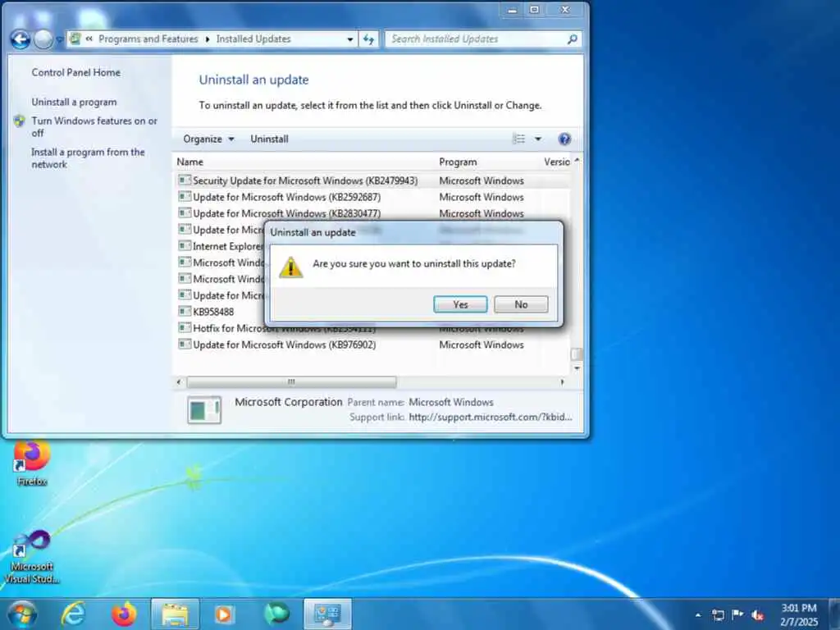
Task: Click the muted volume tray icon
Action: (x=757, y=615)
